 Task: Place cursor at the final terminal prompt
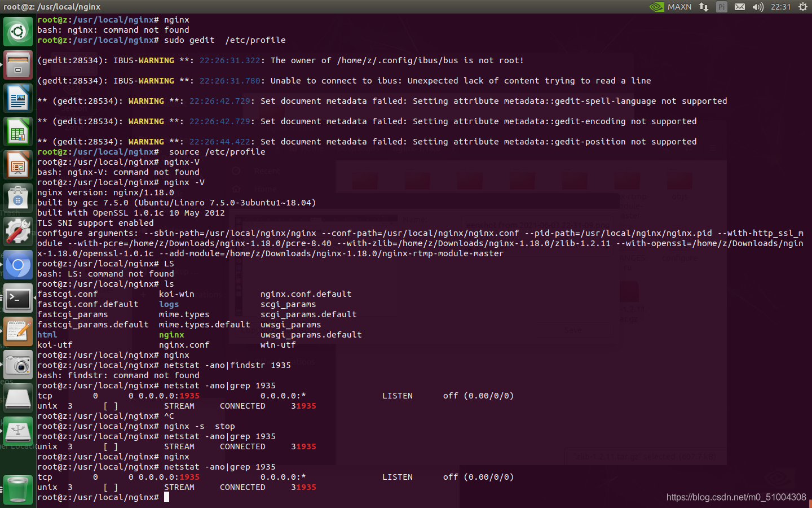[x=166, y=497]
